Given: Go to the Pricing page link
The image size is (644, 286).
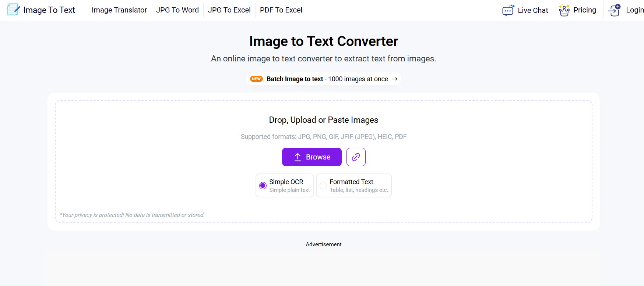Looking at the screenshot, I should click(585, 10).
